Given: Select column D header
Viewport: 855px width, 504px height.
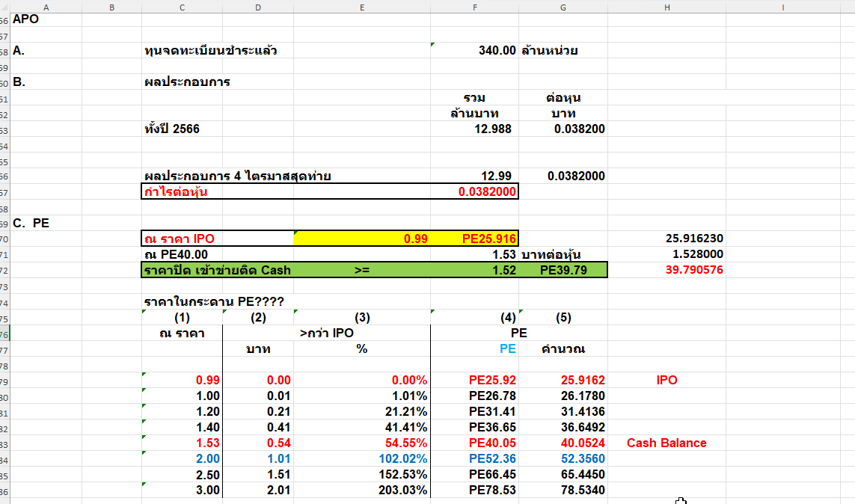Looking at the screenshot, I should coord(258,7).
